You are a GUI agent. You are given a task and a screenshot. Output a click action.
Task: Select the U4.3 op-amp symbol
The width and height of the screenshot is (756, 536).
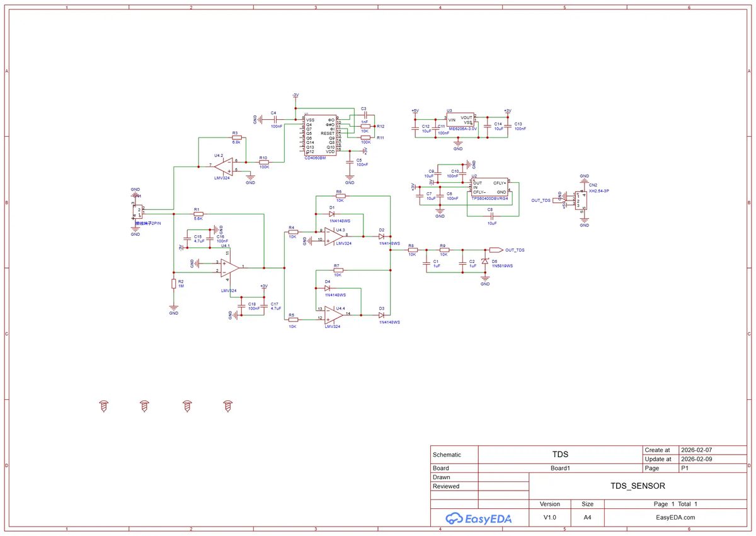[334, 235]
